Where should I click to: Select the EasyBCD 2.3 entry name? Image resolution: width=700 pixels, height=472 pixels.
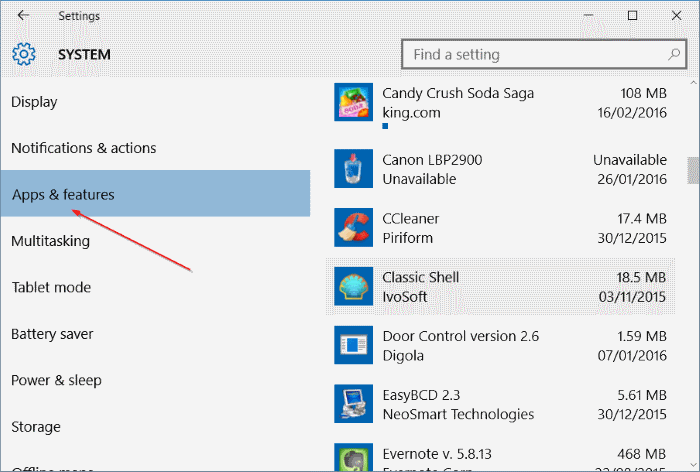pos(421,395)
